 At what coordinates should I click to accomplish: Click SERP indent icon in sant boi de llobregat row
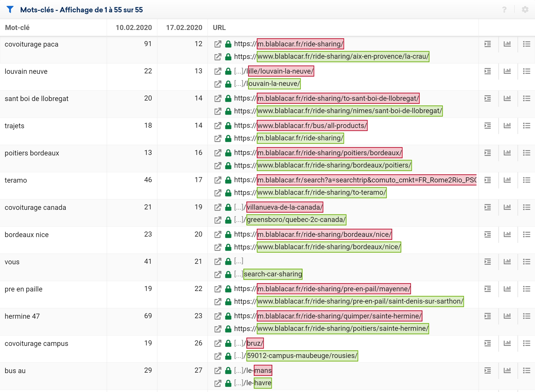point(488,99)
